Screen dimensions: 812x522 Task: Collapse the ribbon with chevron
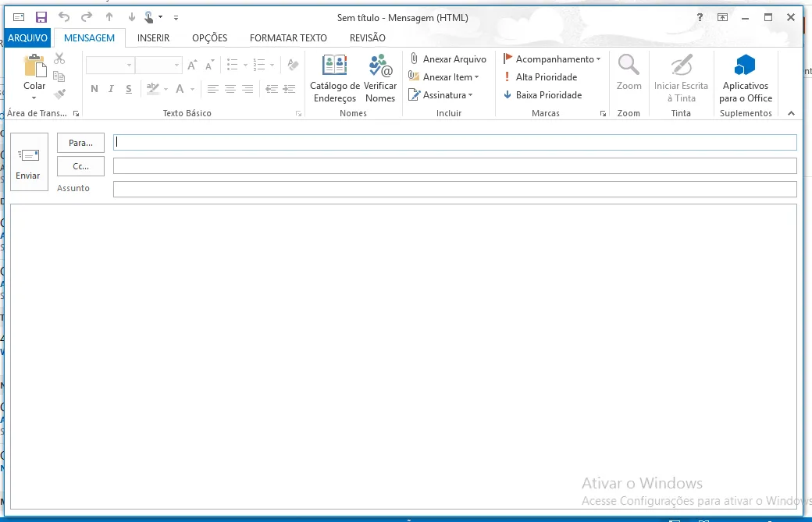(791, 113)
